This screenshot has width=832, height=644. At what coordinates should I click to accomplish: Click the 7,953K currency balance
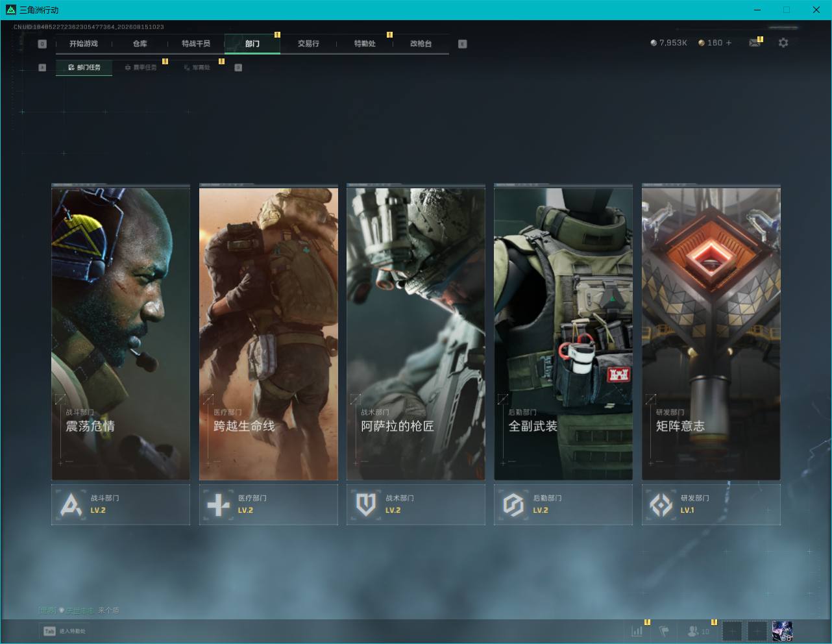click(x=668, y=43)
